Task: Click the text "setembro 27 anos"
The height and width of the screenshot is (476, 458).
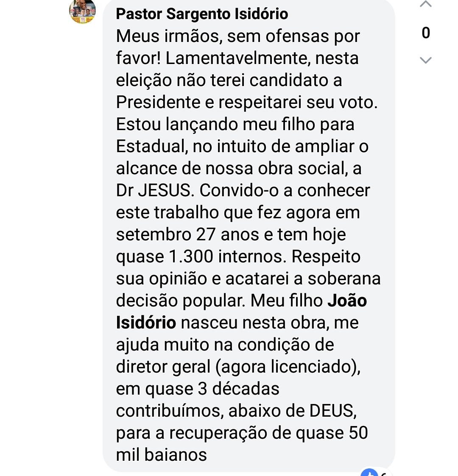Action: click(187, 234)
